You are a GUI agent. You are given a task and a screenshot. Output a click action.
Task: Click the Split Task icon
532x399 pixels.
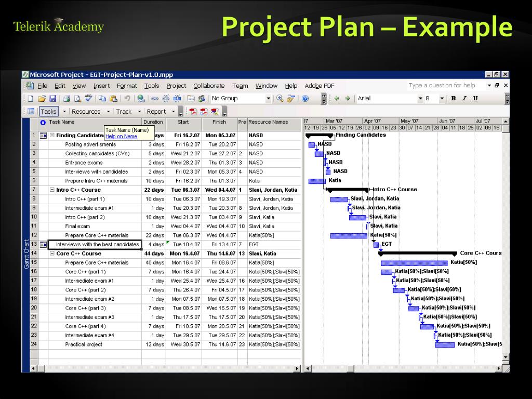pos(177,98)
